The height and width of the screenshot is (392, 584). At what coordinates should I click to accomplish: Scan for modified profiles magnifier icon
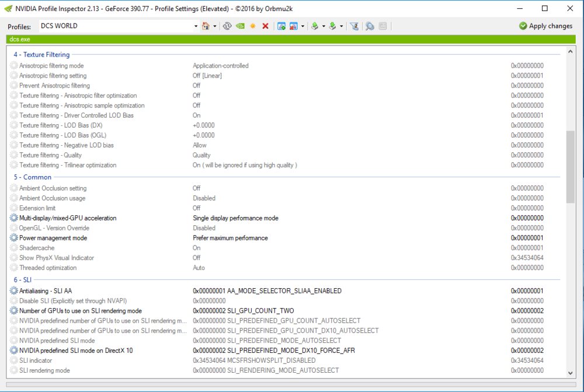[370, 26]
